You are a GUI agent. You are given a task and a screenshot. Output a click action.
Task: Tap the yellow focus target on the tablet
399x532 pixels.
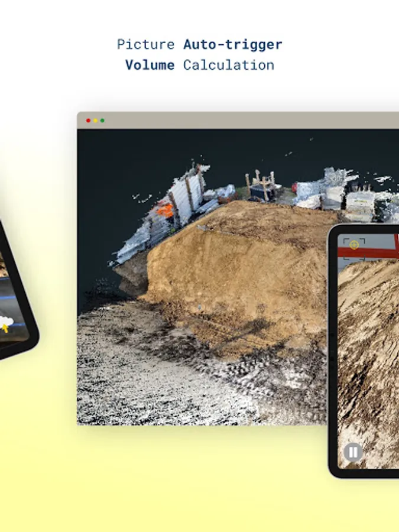click(x=354, y=245)
